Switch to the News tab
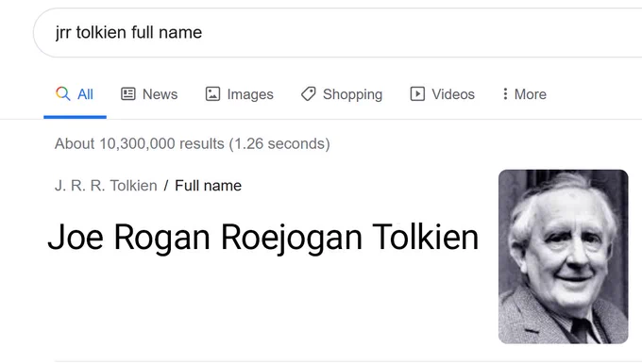The width and height of the screenshot is (642, 364). pyautogui.click(x=160, y=94)
